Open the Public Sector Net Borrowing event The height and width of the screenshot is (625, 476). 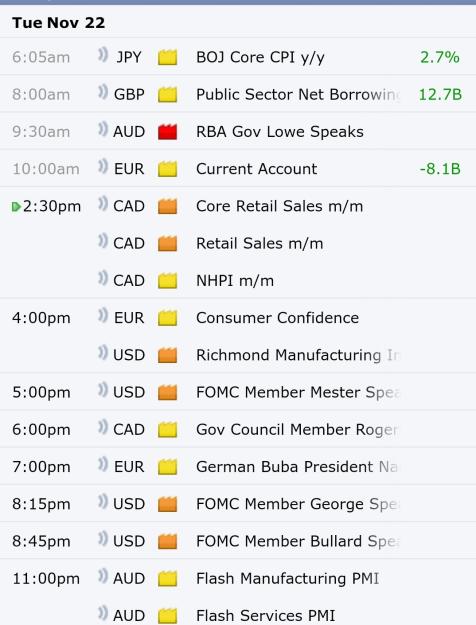click(x=238, y=94)
